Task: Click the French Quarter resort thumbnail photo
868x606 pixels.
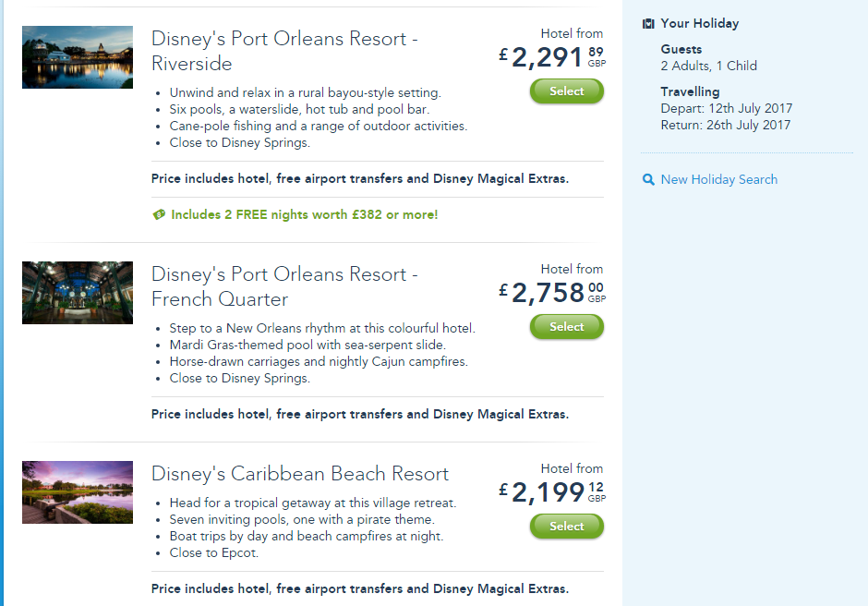Action: pyautogui.click(x=78, y=293)
